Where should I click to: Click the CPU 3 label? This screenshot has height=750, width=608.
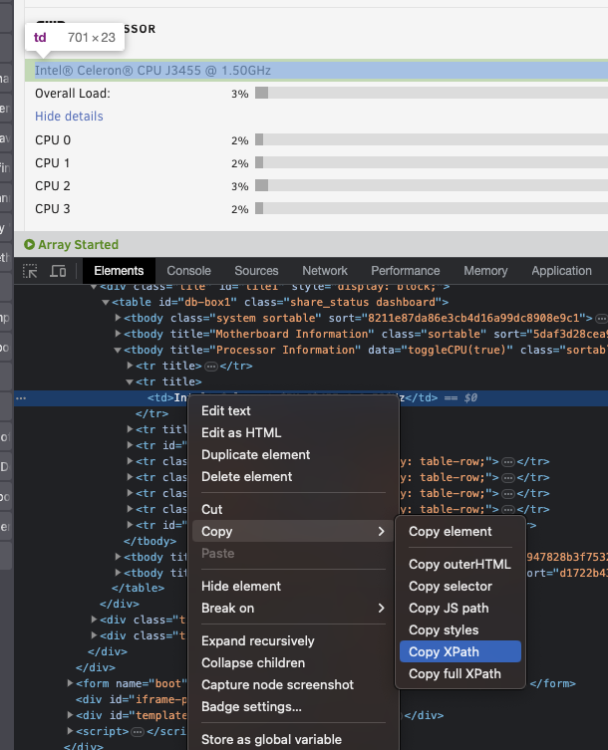click(53, 209)
